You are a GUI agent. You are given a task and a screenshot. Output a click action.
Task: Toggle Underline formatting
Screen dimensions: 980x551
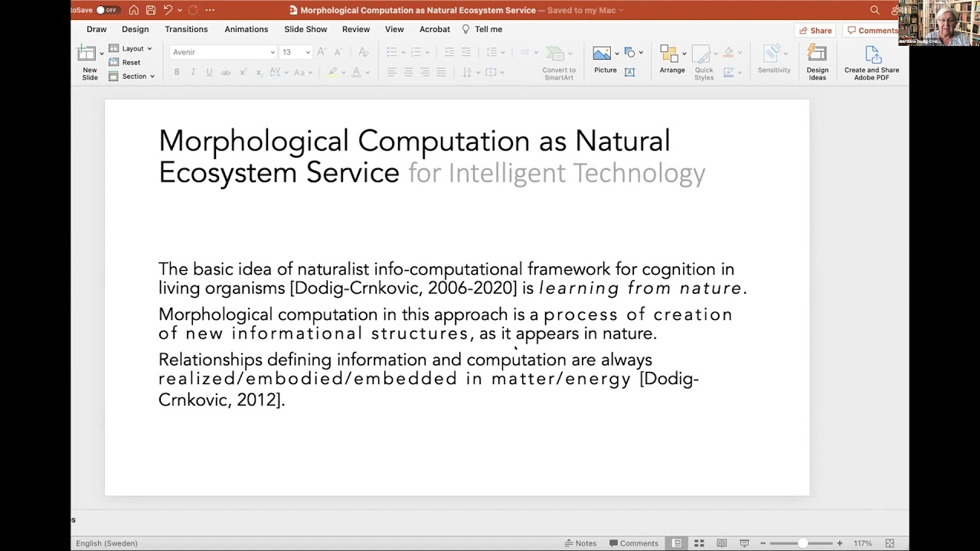(x=209, y=72)
